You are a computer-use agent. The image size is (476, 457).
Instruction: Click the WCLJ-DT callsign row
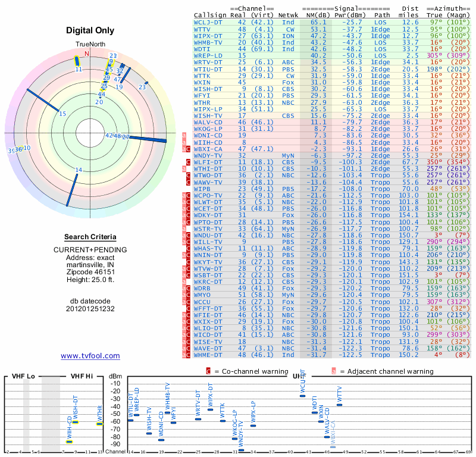(x=332, y=23)
